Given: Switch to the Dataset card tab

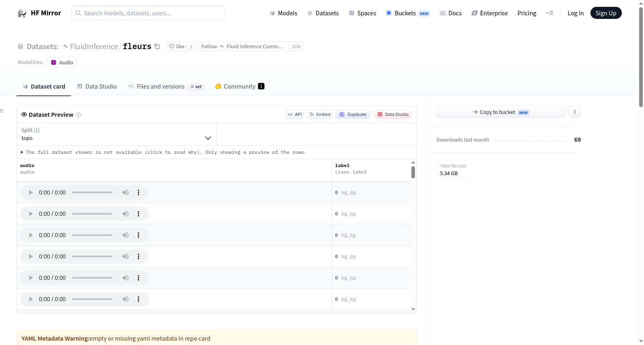Looking at the screenshot, I should click(x=43, y=87).
